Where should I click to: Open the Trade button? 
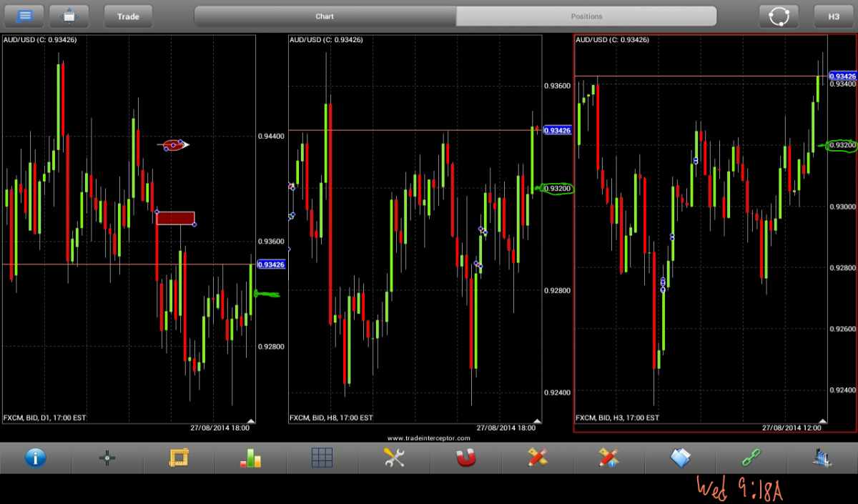pyautogui.click(x=128, y=16)
